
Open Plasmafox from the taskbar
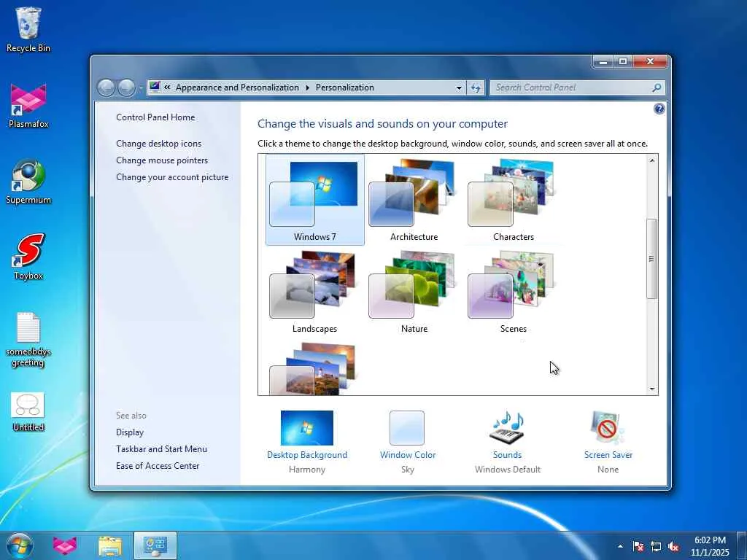(65, 545)
